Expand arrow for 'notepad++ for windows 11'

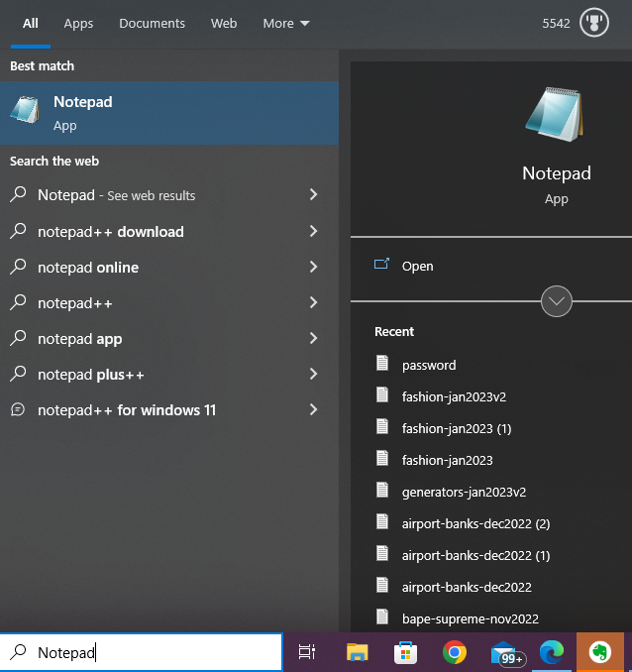(x=314, y=409)
